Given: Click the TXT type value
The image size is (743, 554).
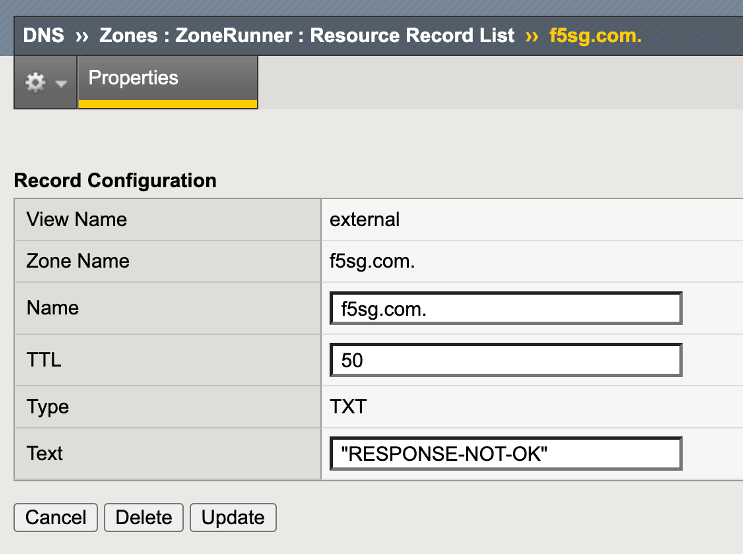Looking at the screenshot, I should click(x=348, y=407).
